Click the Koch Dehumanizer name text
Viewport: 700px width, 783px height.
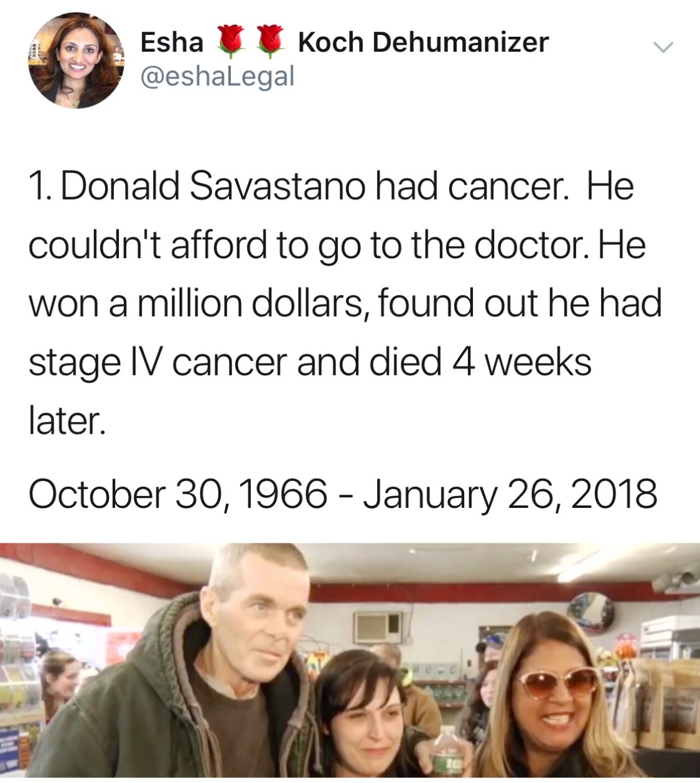423,42
